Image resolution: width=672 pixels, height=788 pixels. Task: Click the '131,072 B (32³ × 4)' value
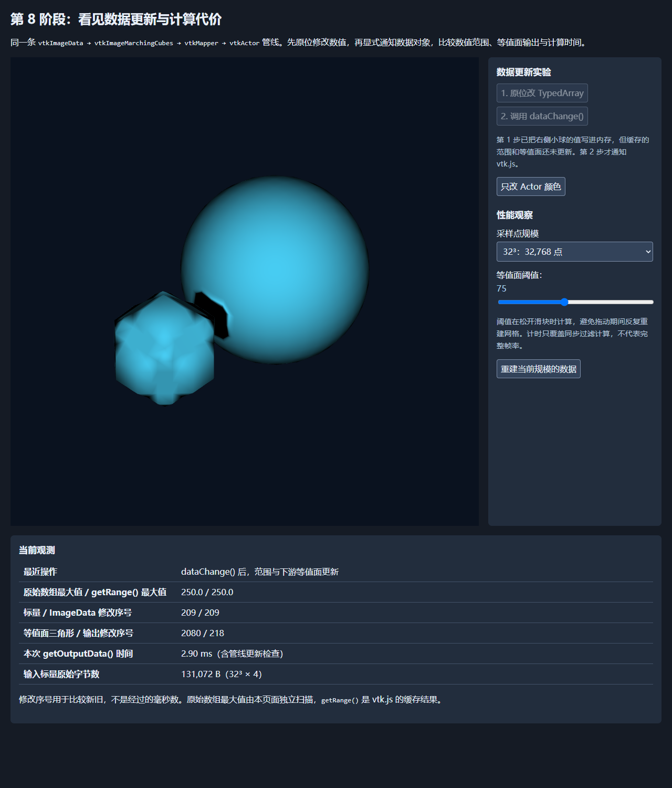click(x=222, y=674)
